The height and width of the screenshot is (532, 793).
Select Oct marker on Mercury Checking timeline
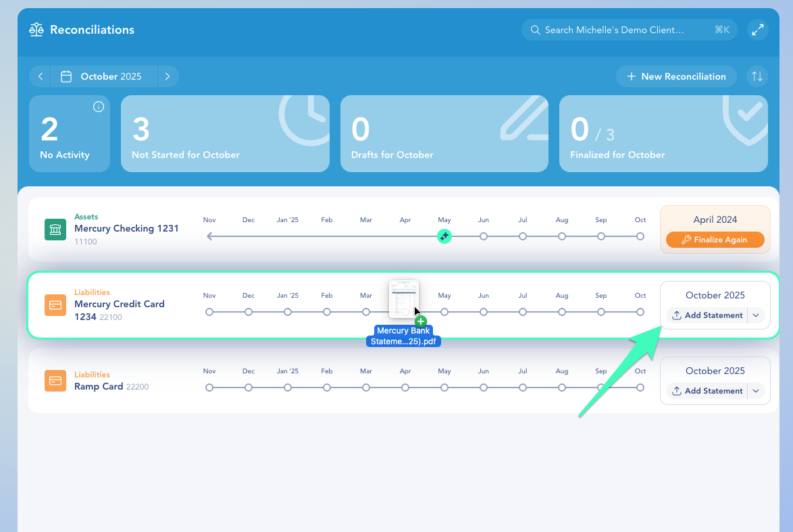pyautogui.click(x=640, y=236)
